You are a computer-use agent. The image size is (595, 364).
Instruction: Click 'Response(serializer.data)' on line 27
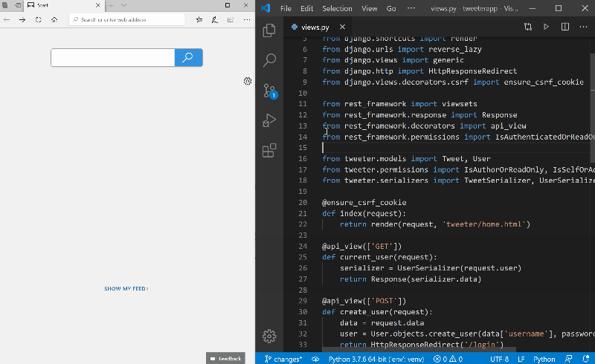pyautogui.click(x=425, y=279)
